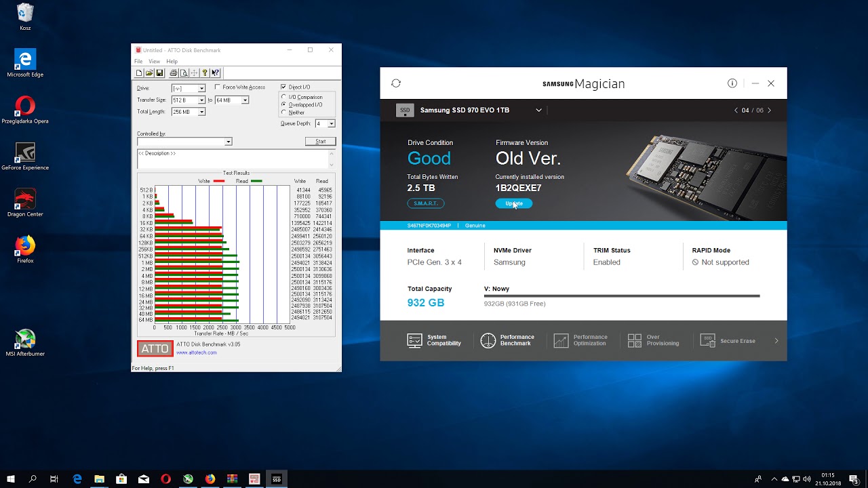
Task: Open Performance Optimization in Magician
Action: point(581,340)
